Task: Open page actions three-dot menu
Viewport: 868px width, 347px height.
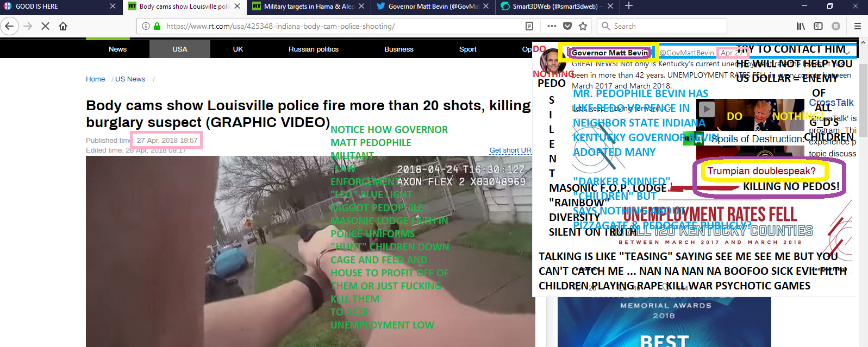Action: [552, 26]
